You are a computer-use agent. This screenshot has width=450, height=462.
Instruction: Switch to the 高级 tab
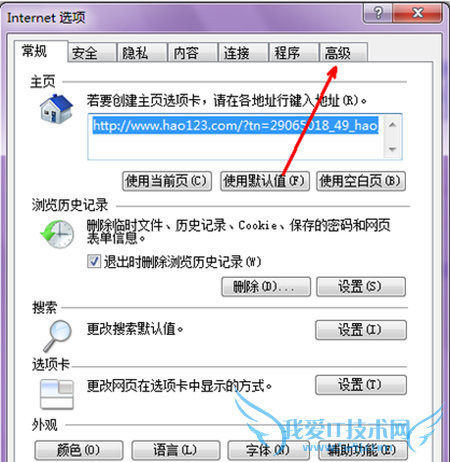pyautogui.click(x=344, y=53)
